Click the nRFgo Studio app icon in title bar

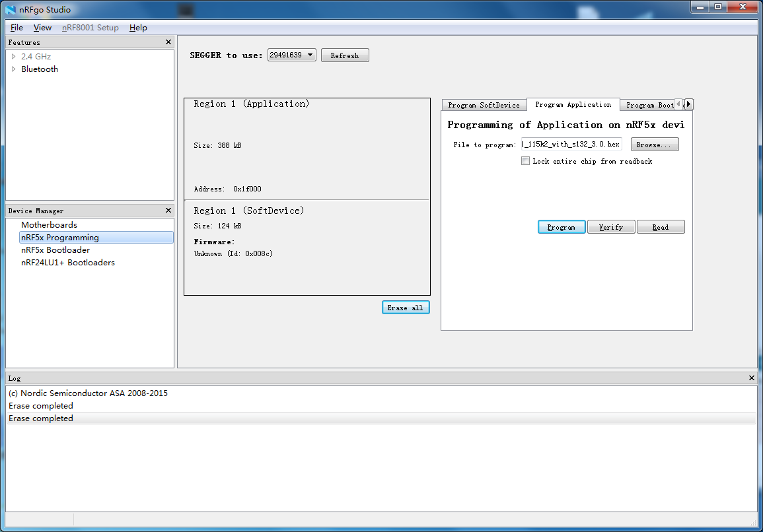[x=11, y=9]
